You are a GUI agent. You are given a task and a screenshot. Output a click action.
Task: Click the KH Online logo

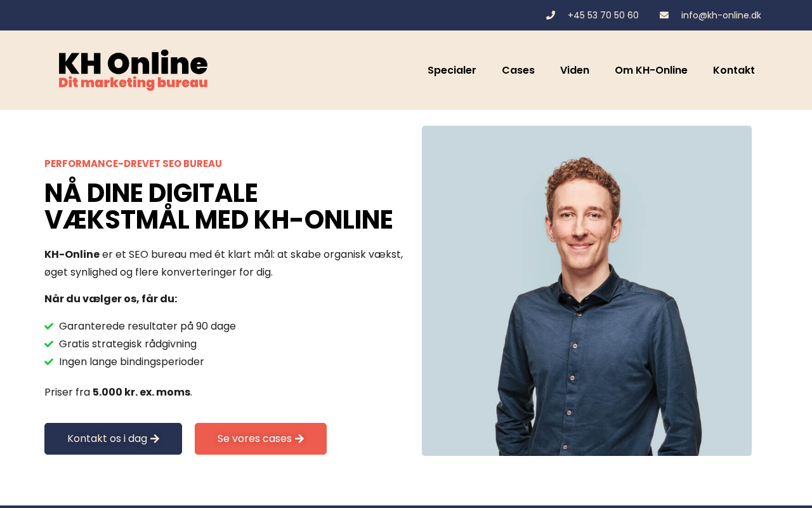point(133,70)
